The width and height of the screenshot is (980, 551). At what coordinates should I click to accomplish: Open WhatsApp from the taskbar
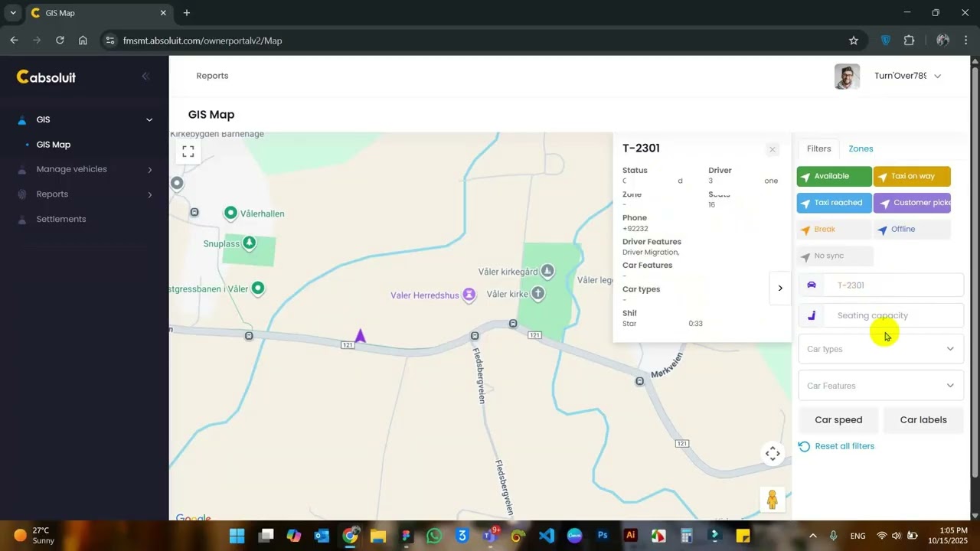point(435,536)
